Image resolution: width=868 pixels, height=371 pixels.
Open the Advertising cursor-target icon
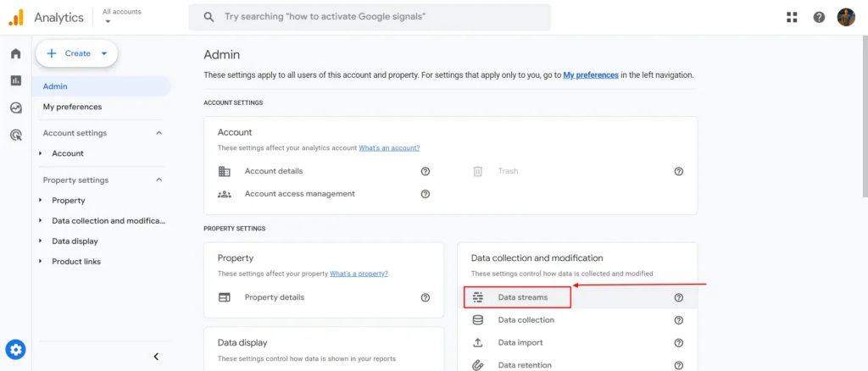tap(15, 135)
